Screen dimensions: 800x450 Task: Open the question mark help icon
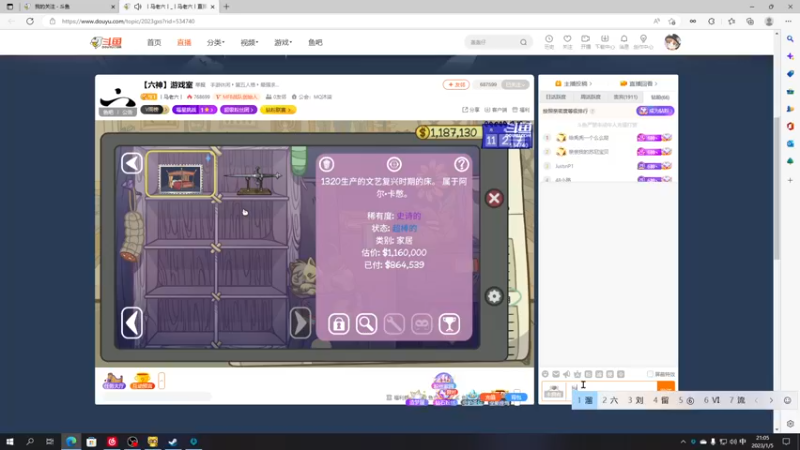coord(461,164)
